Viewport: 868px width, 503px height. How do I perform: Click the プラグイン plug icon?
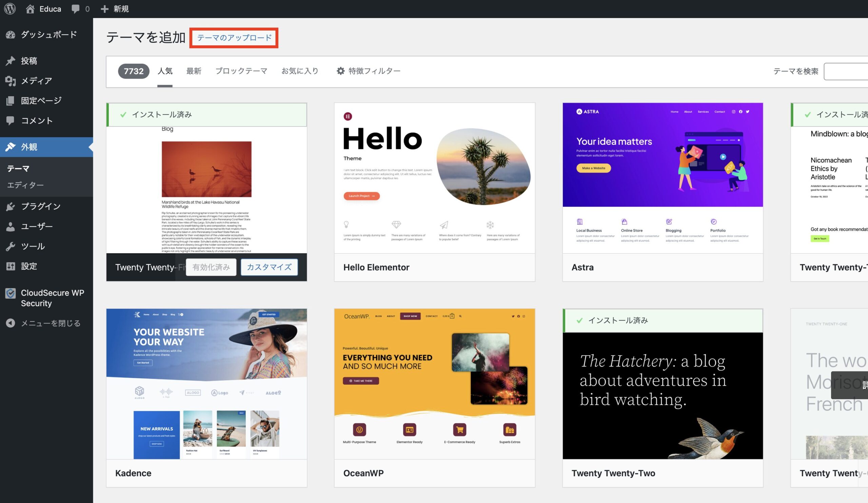click(x=11, y=206)
